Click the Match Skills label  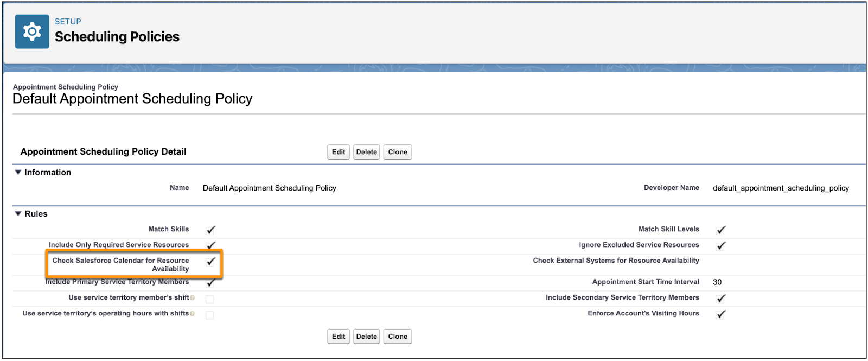coord(169,229)
